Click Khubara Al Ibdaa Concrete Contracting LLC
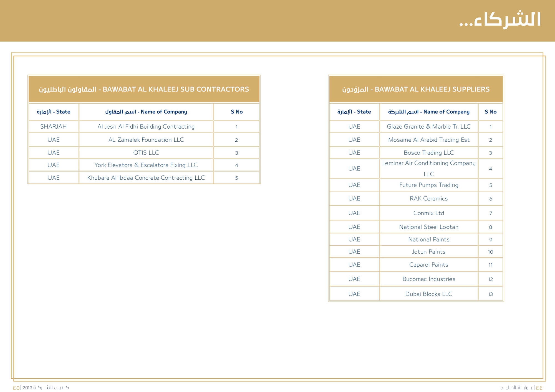This screenshot has width=555, height=392. coord(146,178)
